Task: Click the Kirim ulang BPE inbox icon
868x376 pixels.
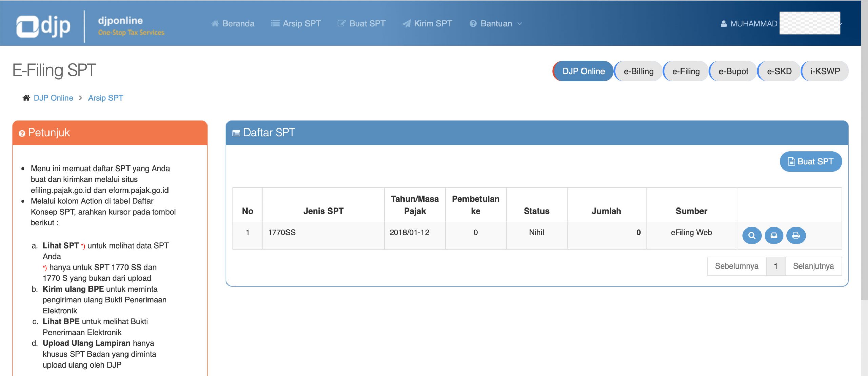Action: [774, 235]
